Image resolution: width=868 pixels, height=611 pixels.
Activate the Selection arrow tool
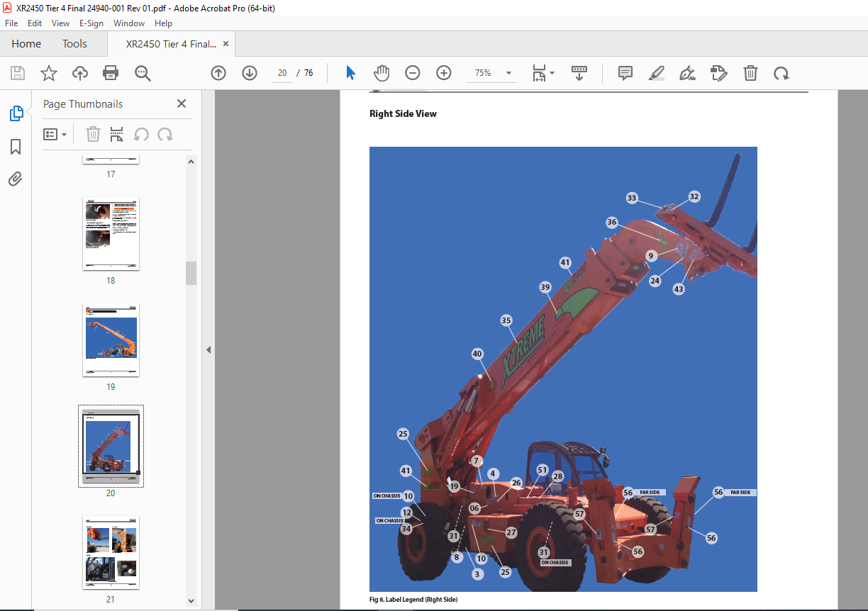click(350, 73)
